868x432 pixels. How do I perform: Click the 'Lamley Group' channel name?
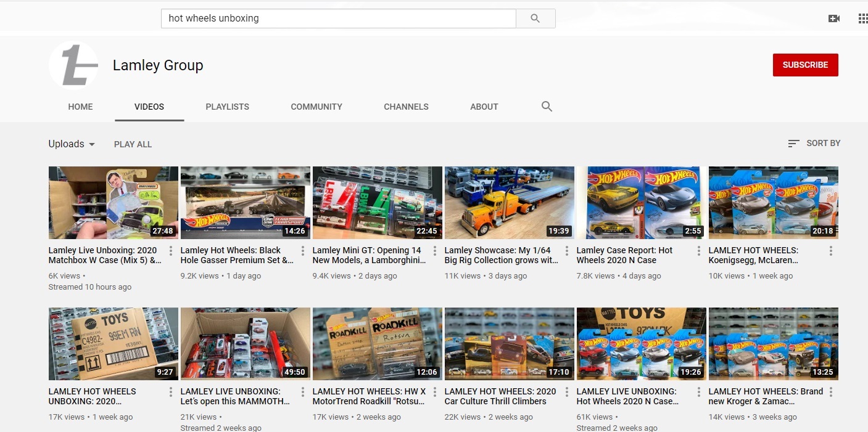click(158, 65)
